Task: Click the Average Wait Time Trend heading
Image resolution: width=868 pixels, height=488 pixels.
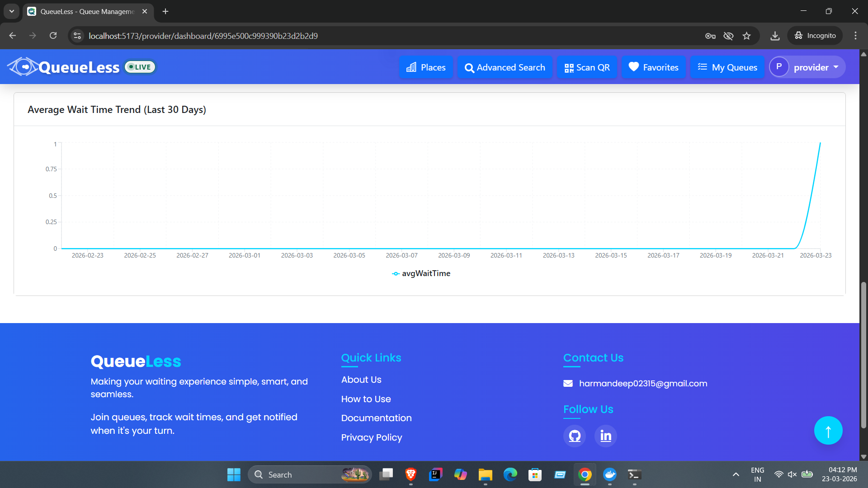Action: 117,110
